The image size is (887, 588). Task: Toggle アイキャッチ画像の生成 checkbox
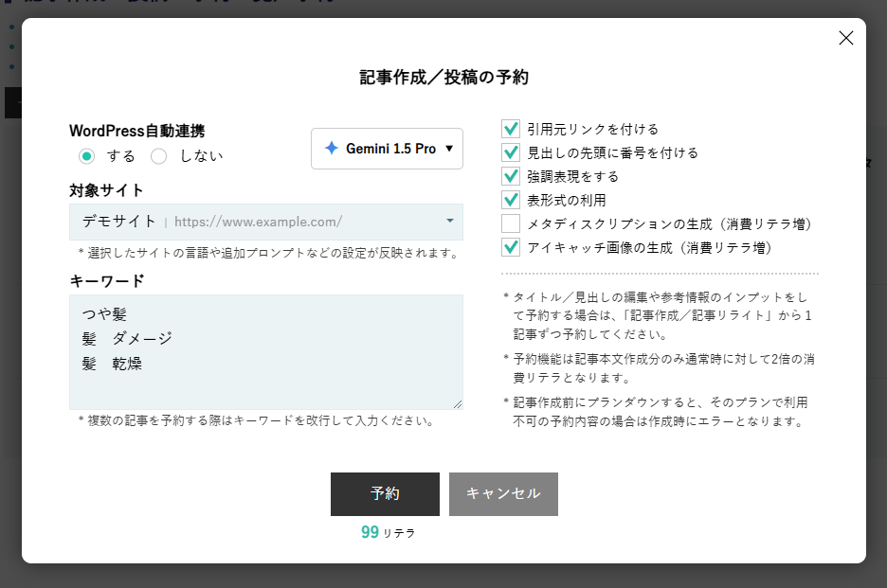511,247
